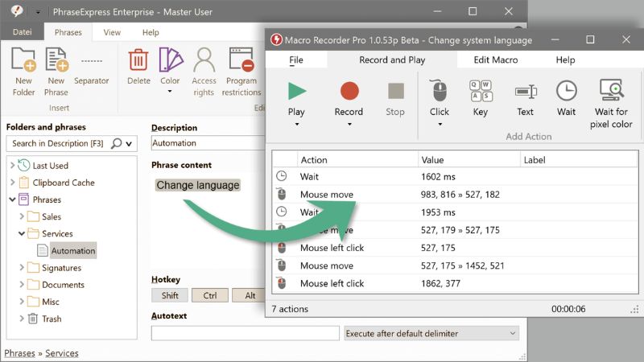
Task: Click mouse icon of 983, 816 move row
Action: click(x=281, y=194)
